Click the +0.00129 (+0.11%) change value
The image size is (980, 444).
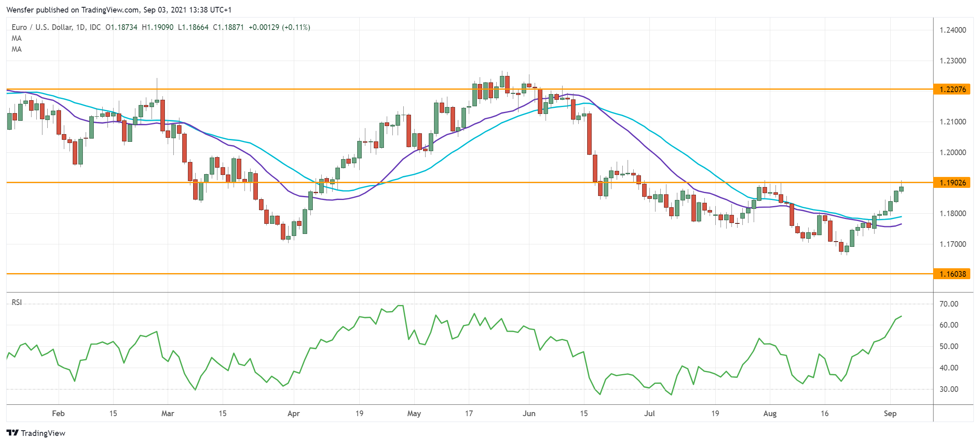pos(279,27)
